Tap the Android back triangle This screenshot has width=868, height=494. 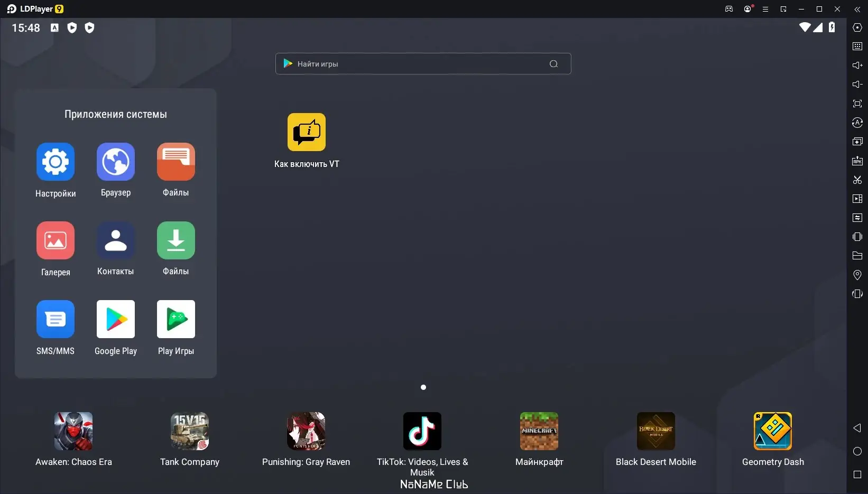857,428
